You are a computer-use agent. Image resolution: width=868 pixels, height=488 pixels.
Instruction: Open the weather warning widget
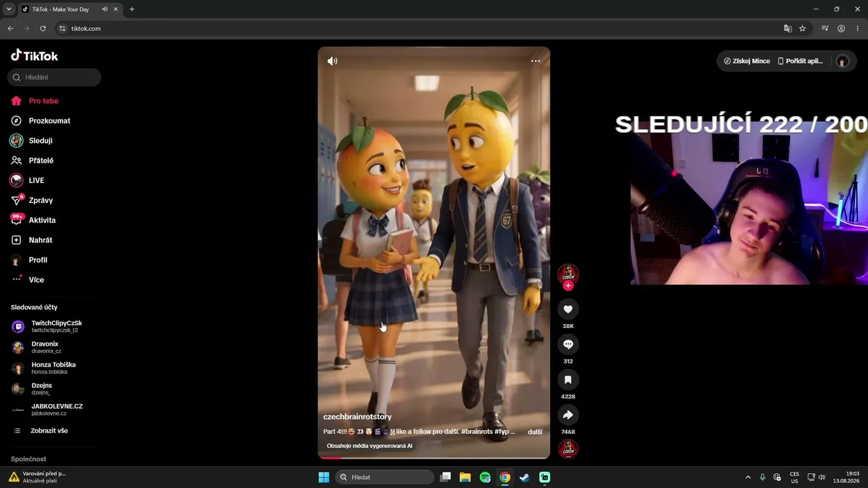click(x=37, y=477)
